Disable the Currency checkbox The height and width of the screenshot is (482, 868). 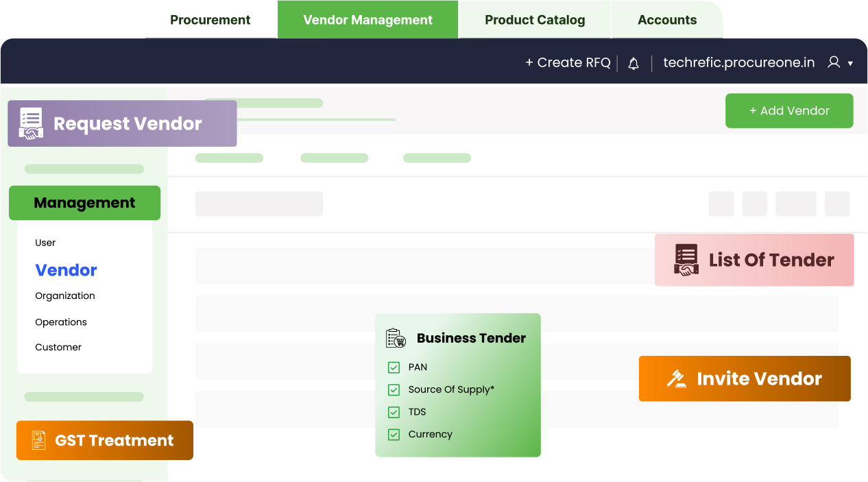394,434
